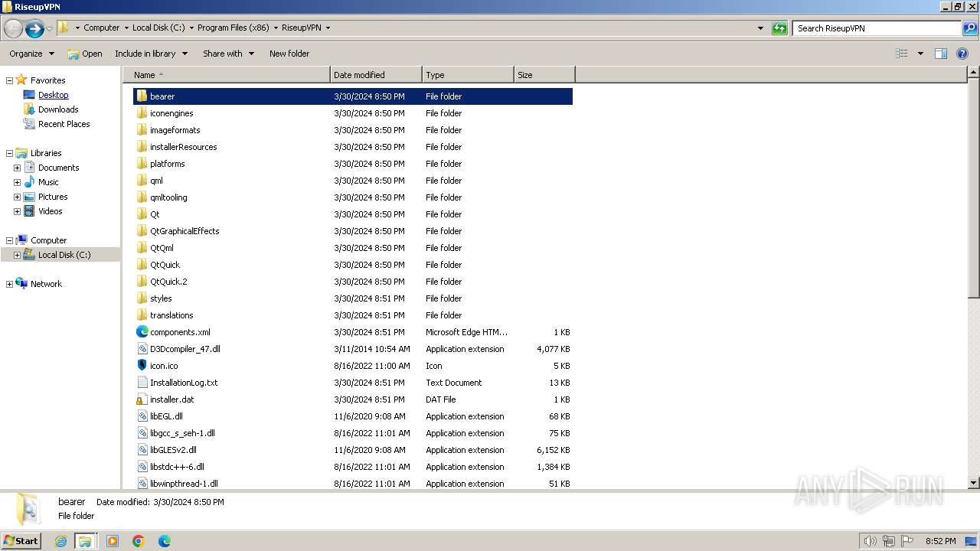Open the Include in library menu
The width and height of the screenshot is (980, 551).
(151, 54)
